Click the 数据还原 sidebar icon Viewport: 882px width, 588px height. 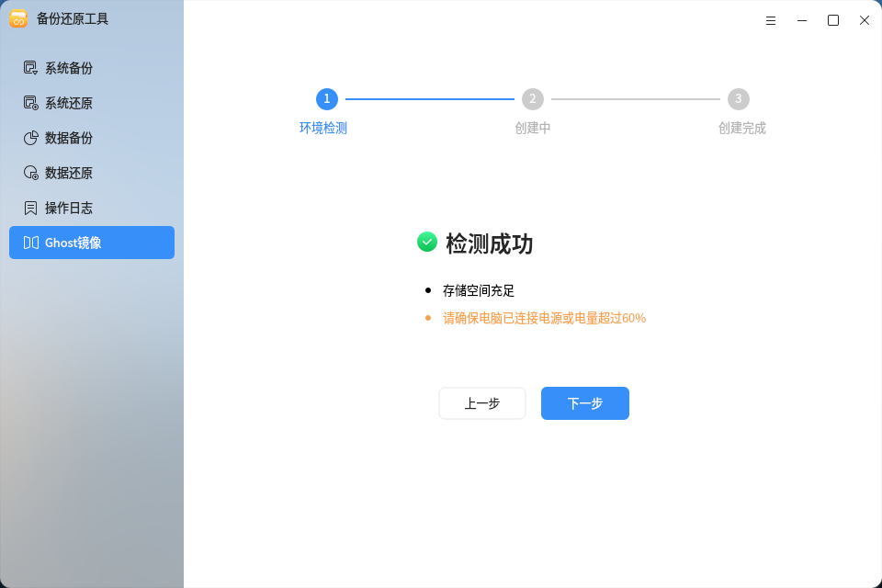(x=30, y=173)
